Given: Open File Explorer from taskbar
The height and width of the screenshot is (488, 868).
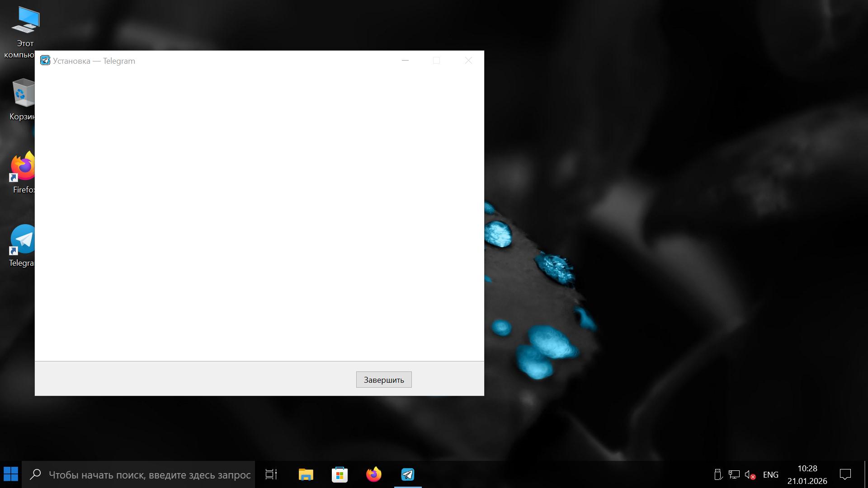Looking at the screenshot, I should point(306,474).
